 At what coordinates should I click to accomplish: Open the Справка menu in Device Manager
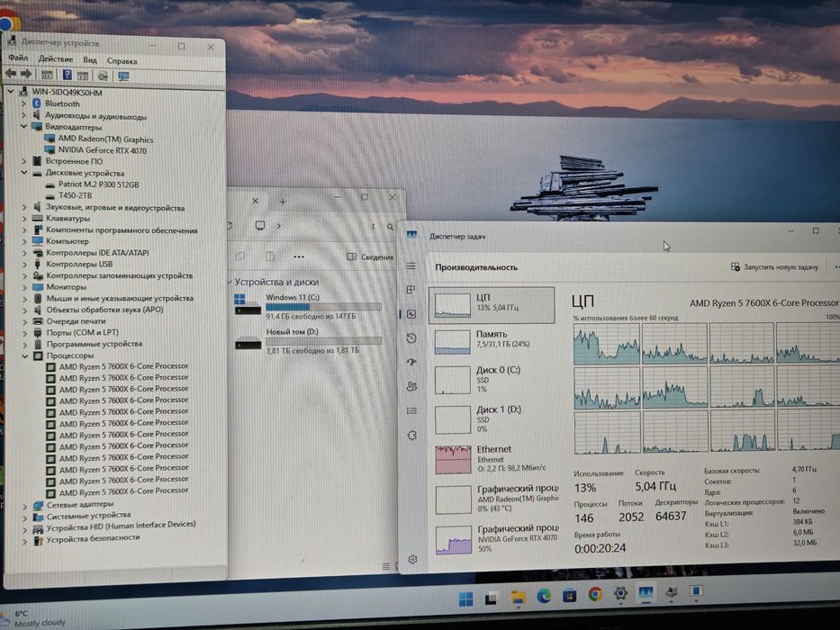click(122, 61)
